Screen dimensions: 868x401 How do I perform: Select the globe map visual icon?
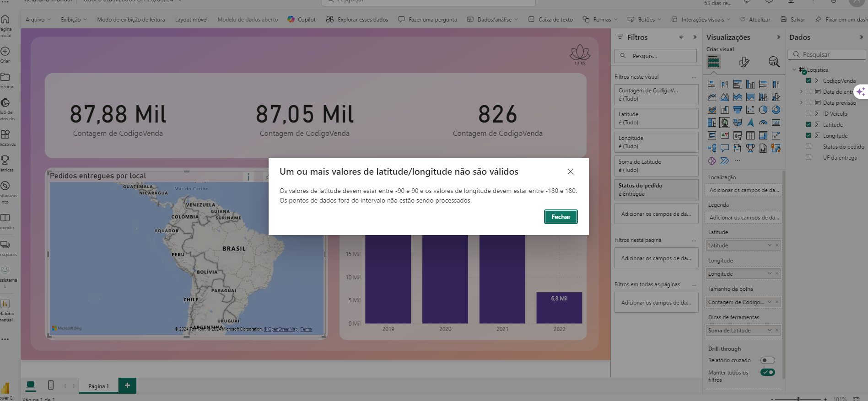724,123
